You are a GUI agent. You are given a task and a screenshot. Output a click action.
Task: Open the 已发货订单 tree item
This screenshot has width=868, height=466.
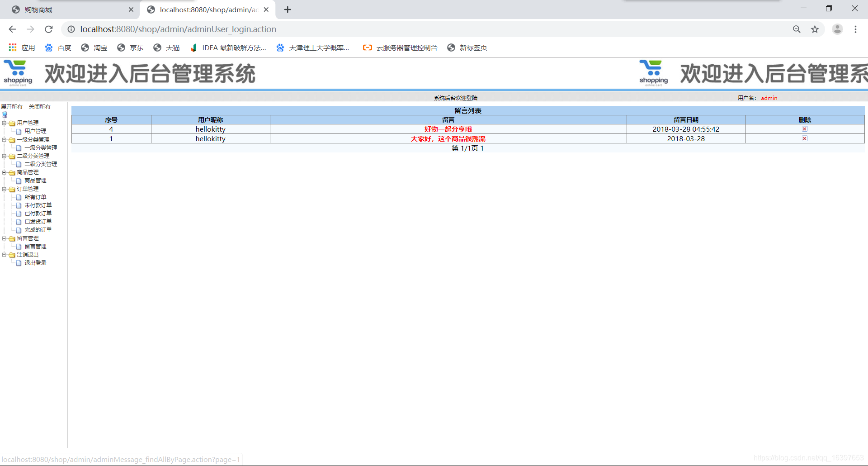coord(38,222)
